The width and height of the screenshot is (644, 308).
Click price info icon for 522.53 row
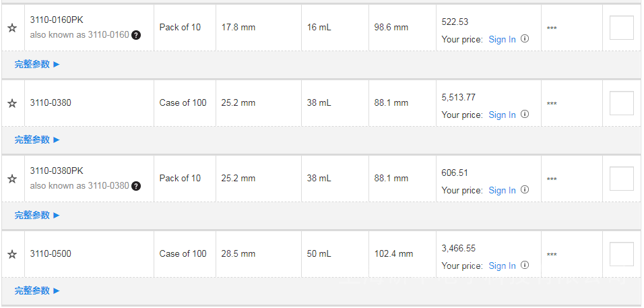(x=525, y=39)
